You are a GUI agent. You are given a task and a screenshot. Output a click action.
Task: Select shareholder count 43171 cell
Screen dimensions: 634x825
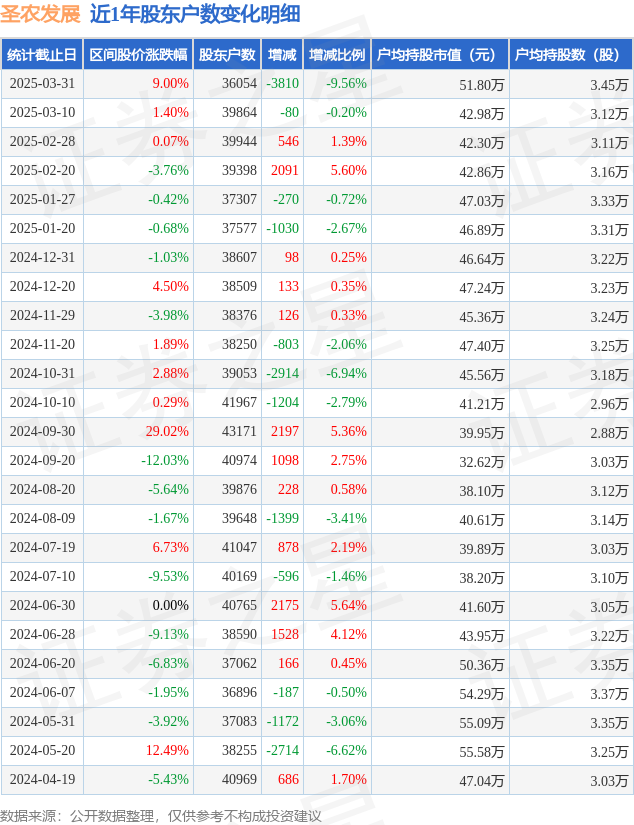click(x=239, y=432)
